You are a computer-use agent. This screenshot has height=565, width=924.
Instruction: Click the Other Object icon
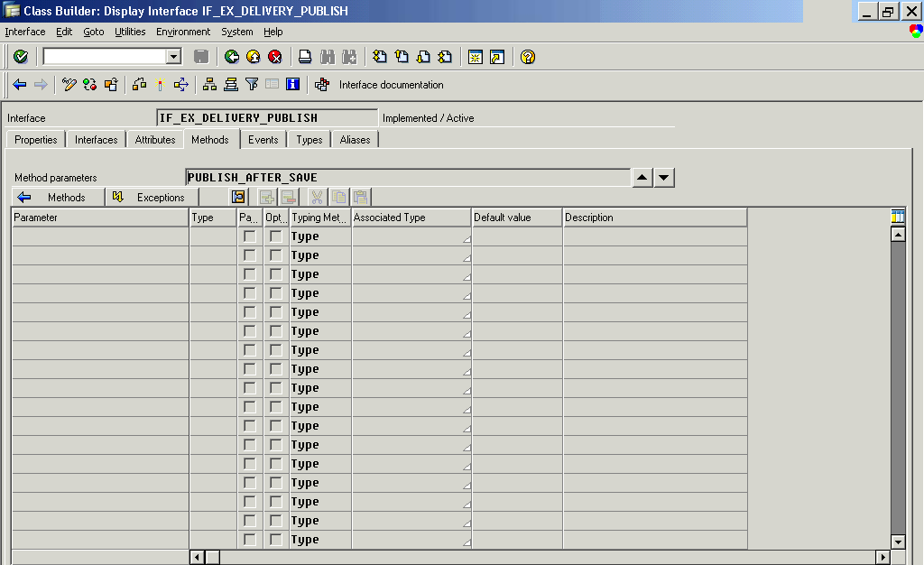pos(111,85)
